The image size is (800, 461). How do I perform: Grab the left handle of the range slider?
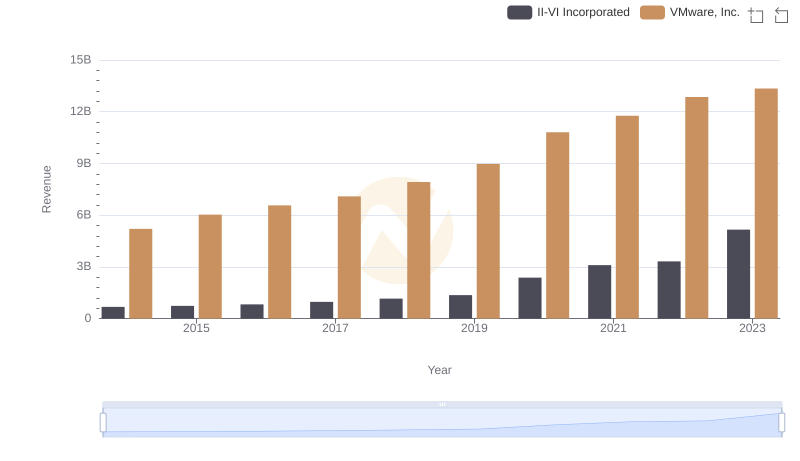coord(103,423)
